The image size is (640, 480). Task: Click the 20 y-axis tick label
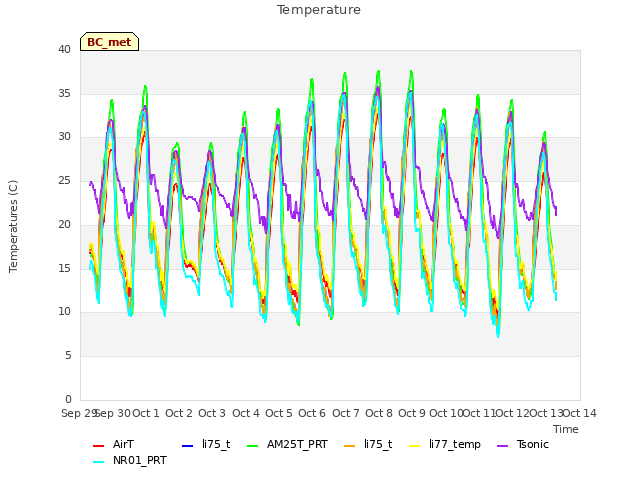tap(64, 224)
